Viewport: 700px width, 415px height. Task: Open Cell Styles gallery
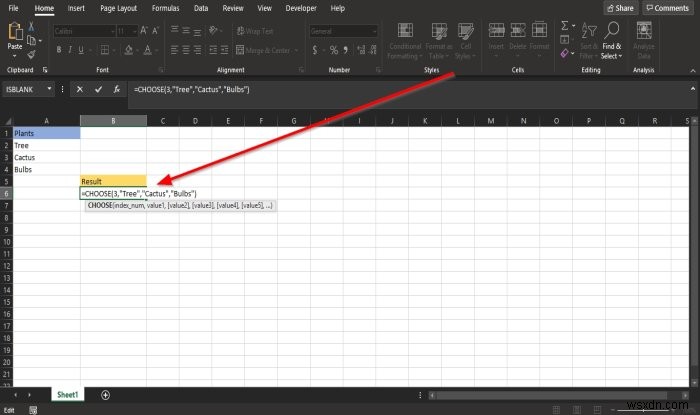[x=466, y=41]
